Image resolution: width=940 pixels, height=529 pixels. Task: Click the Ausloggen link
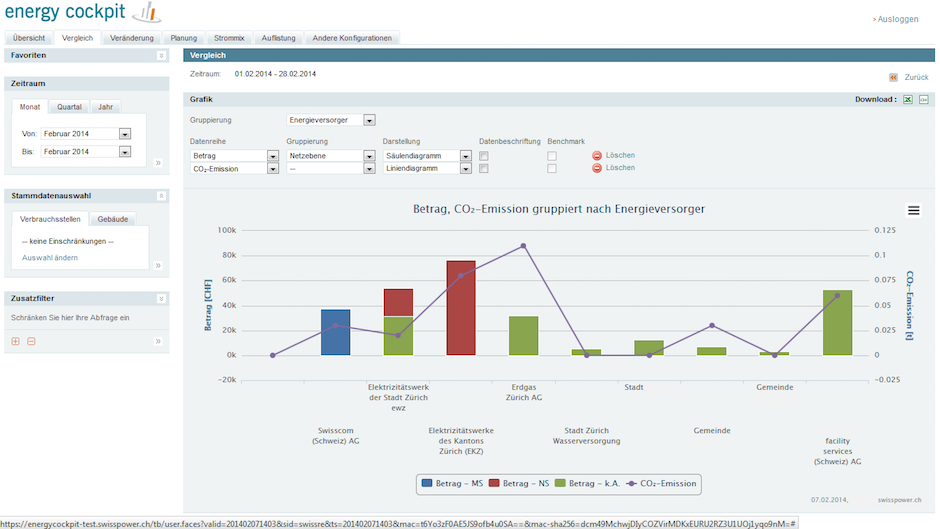pos(897,19)
